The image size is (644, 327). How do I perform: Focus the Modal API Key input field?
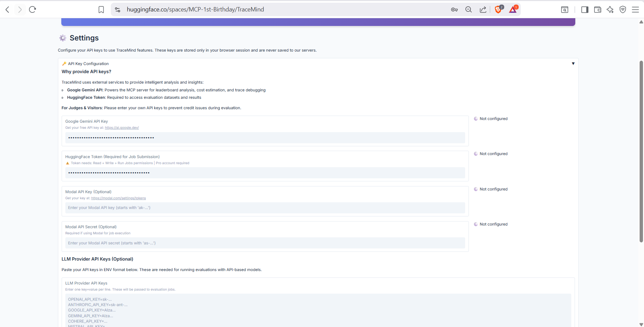point(265,208)
